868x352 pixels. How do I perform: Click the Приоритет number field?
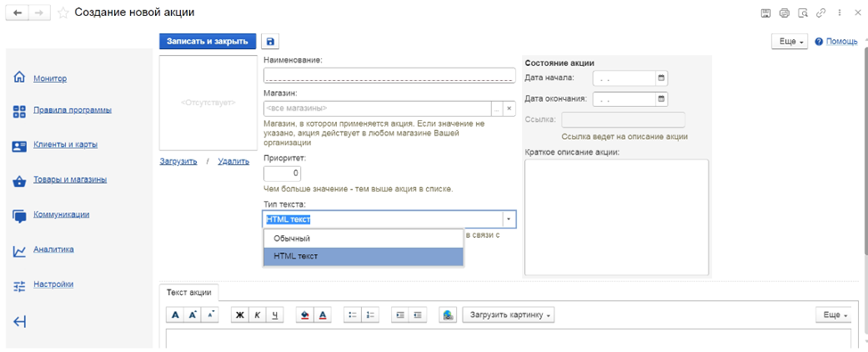click(282, 174)
